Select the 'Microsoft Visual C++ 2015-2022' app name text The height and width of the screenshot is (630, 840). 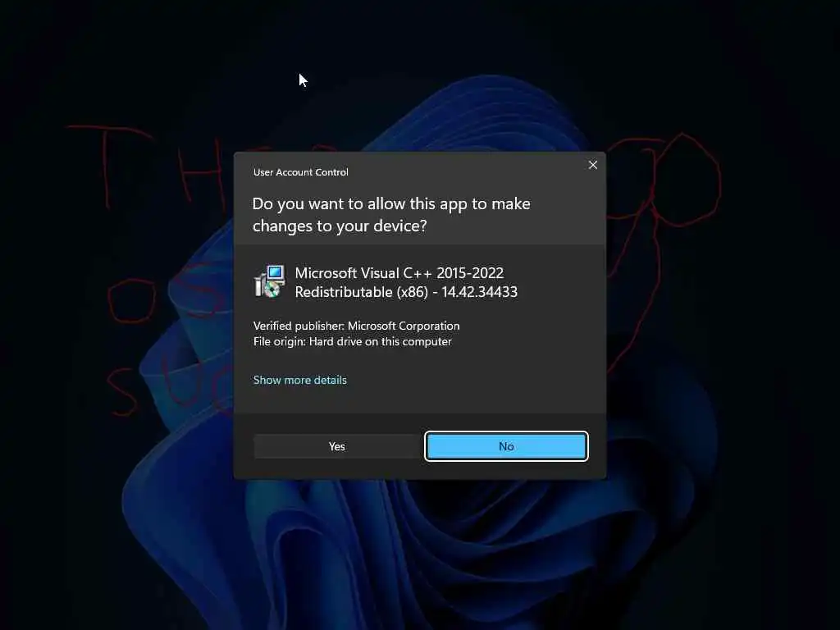pyautogui.click(x=399, y=273)
